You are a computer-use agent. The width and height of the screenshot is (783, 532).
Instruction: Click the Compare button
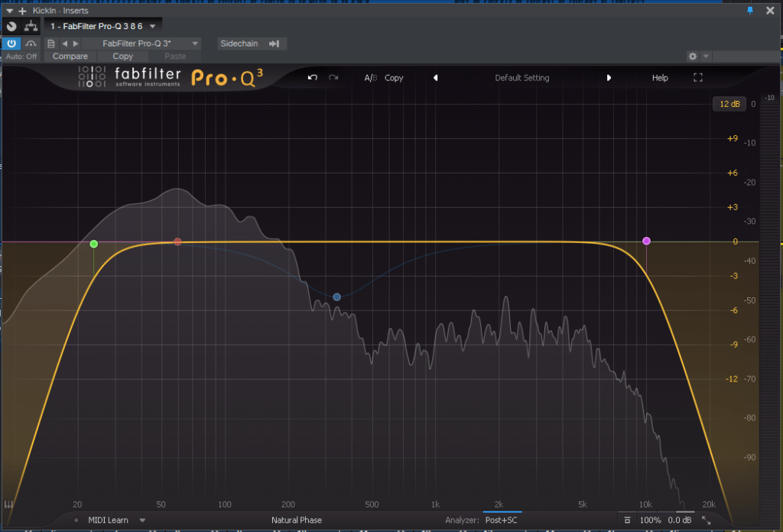click(70, 57)
